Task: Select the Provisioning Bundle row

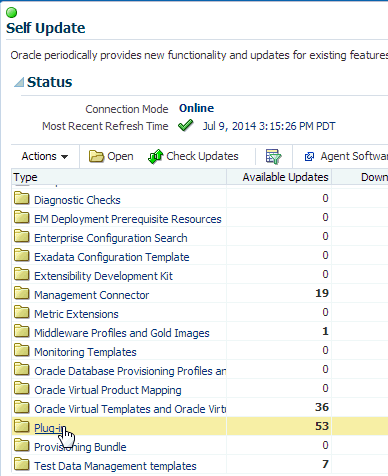Action: 200,446
